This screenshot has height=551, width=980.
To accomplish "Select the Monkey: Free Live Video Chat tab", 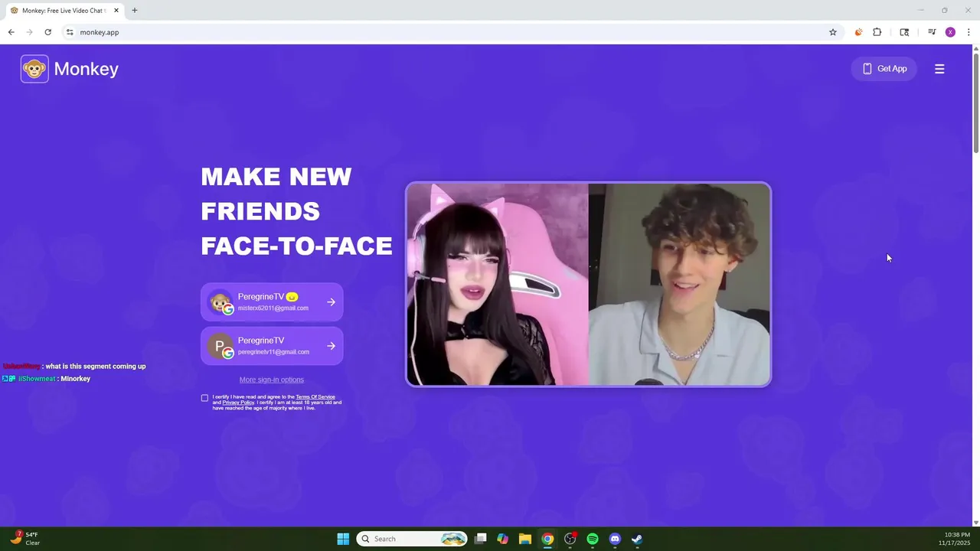I will pyautogui.click(x=64, y=11).
